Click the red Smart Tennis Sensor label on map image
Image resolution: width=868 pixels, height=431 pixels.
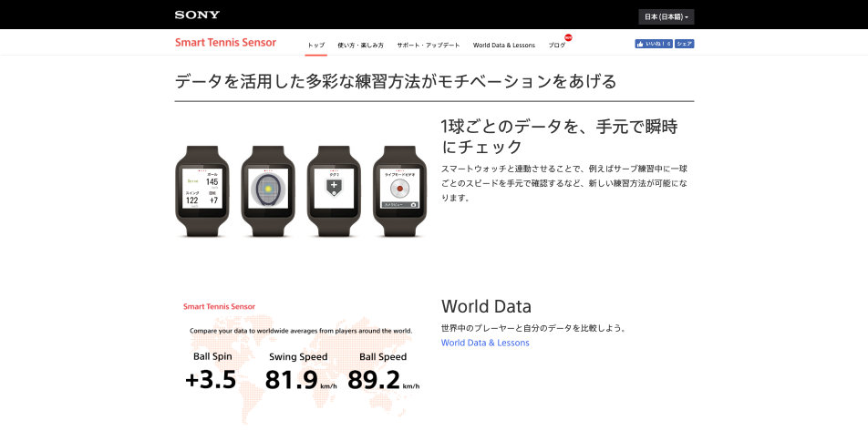coord(219,306)
